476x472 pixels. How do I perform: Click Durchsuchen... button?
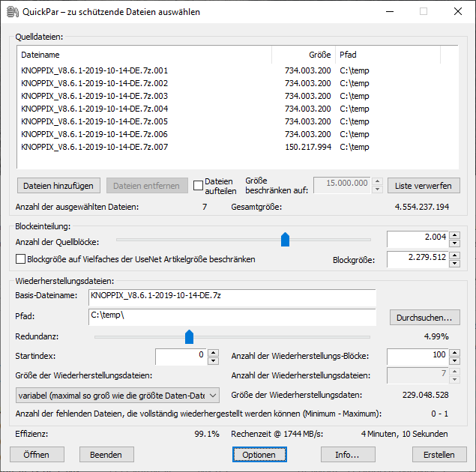(425, 318)
